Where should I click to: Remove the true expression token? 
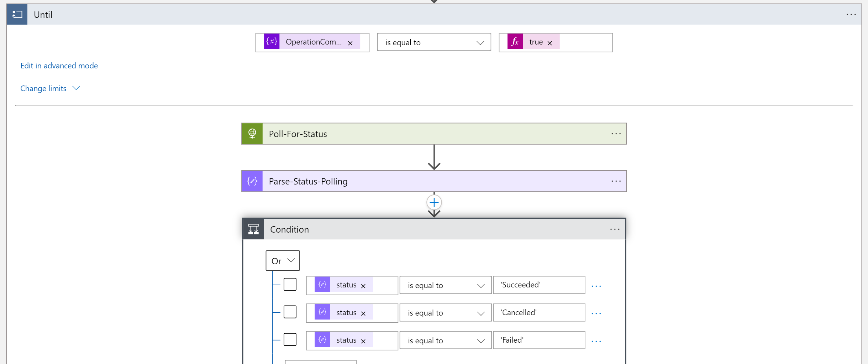[x=549, y=43]
